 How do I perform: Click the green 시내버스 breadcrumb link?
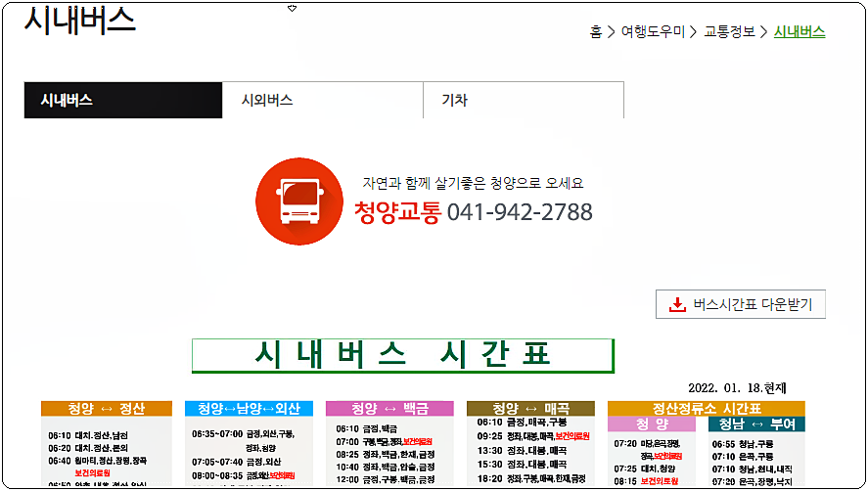[799, 31]
